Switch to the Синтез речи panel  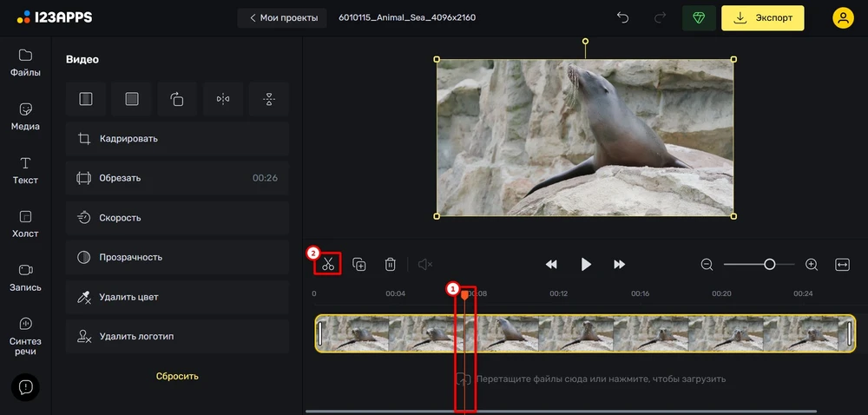click(x=25, y=336)
